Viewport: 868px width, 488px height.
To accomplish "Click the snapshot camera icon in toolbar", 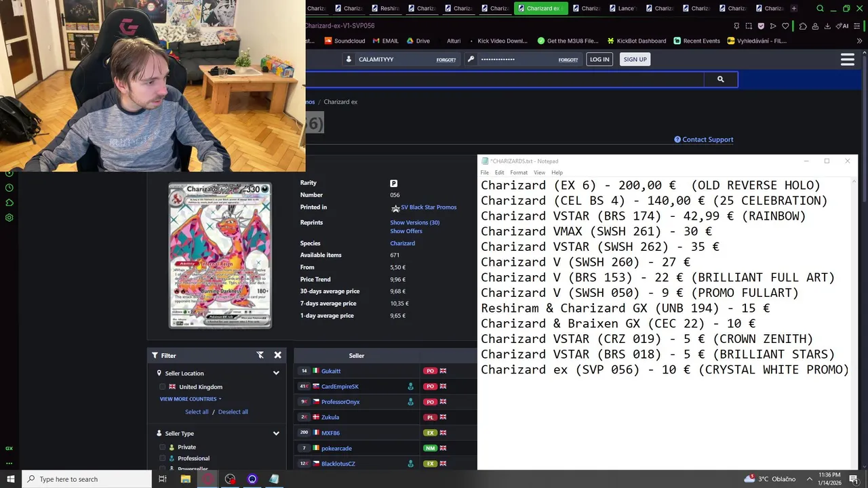I will point(749,26).
